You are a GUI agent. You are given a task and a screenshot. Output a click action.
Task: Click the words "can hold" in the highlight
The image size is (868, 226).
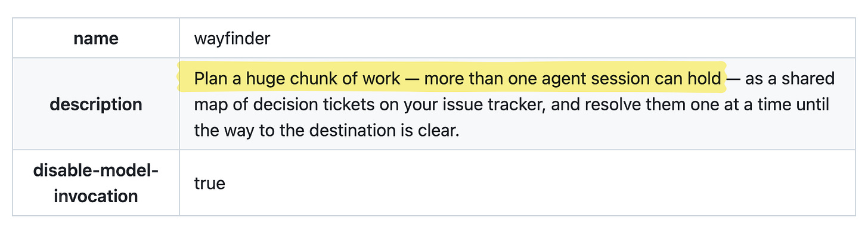pos(695,79)
